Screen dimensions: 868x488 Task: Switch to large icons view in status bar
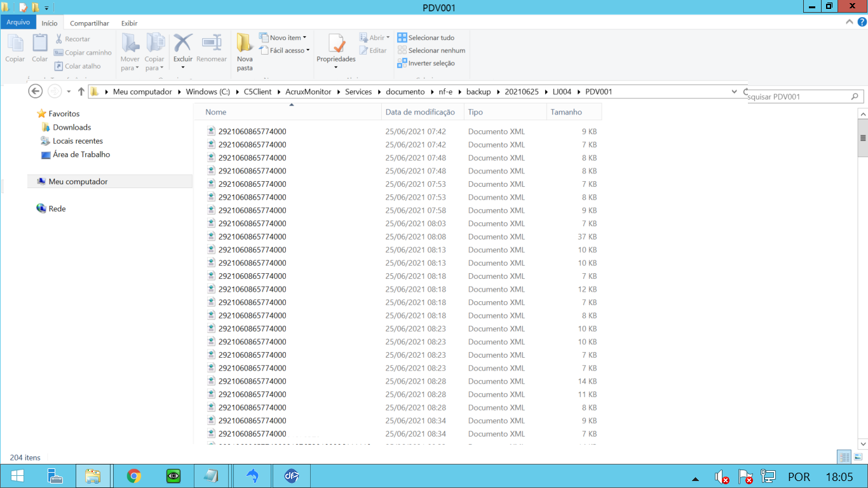pos(858,456)
